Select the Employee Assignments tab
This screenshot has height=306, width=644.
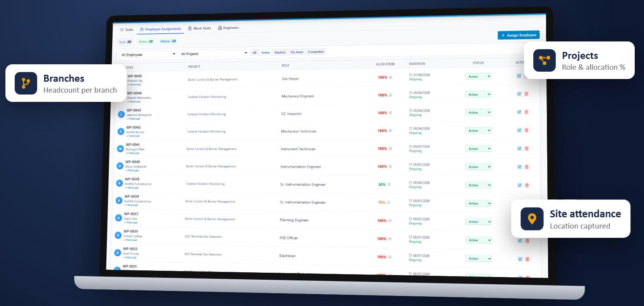160,29
